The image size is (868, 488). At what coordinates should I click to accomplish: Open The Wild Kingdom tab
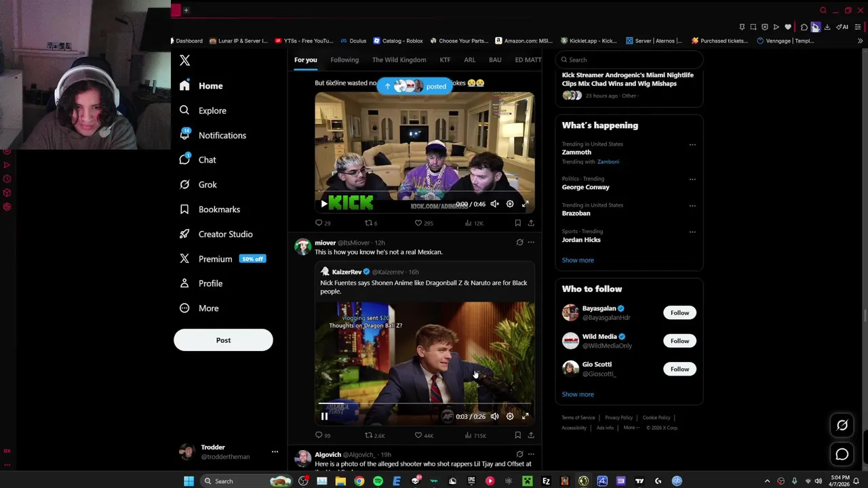tap(399, 60)
